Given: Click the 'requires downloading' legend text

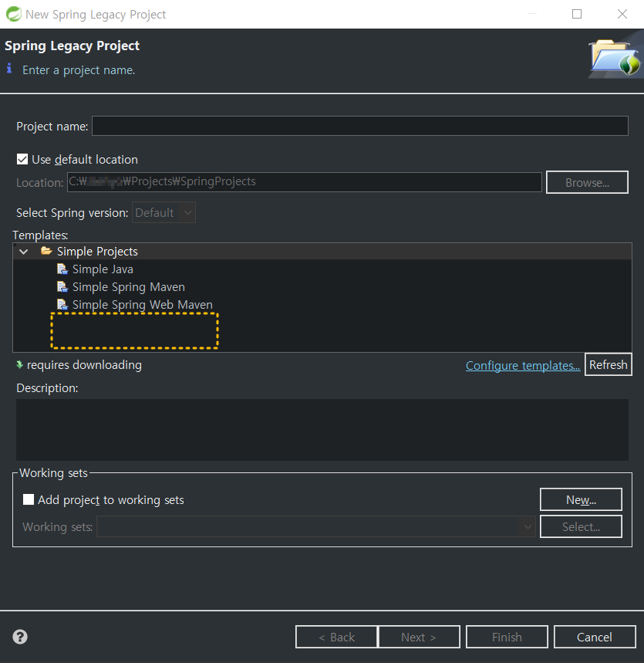Looking at the screenshot, I should tap(84, 365).
